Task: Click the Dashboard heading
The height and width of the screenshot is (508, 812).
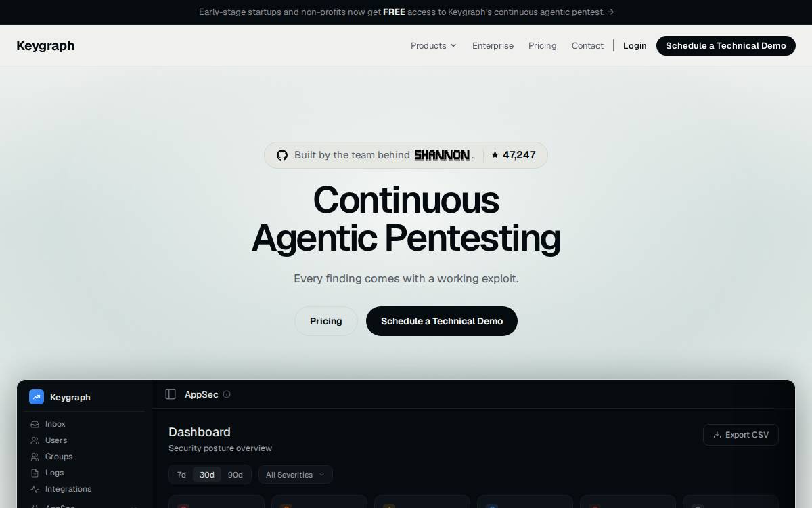Action: coord(200,432)
